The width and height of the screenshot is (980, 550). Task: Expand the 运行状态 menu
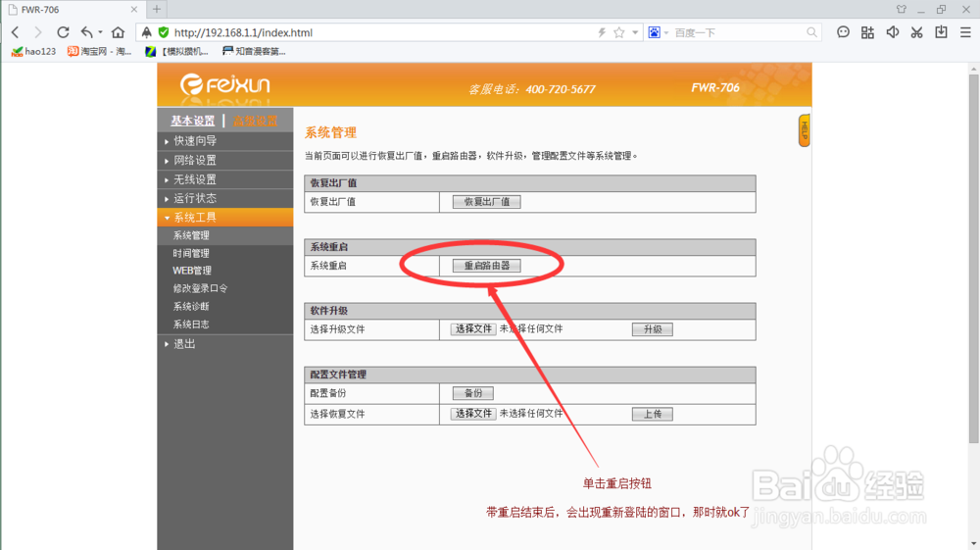(225, 198)
